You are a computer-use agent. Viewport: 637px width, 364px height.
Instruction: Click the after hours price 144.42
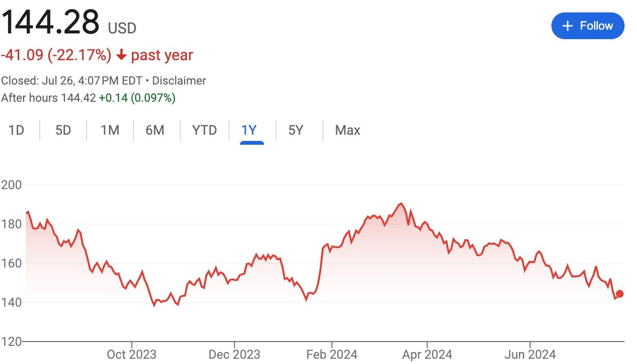[78, 98]
